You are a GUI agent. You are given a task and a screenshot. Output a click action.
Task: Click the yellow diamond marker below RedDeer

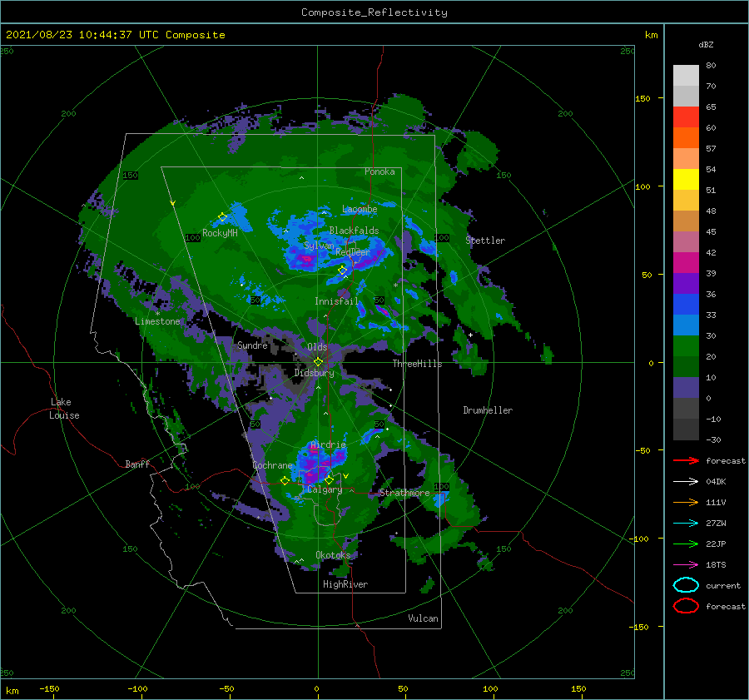click(x=343, y=271)
